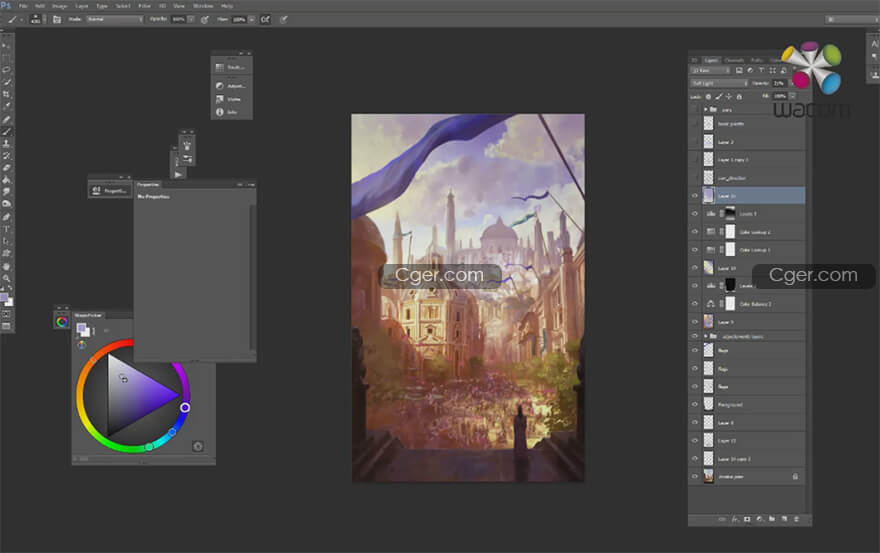Select the Rectangular Marquee tool

coord(6,57)
